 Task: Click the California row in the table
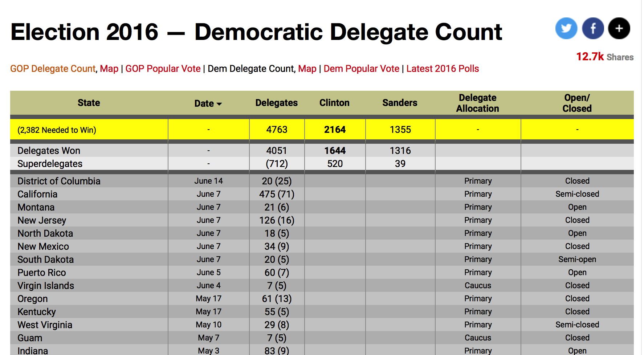point(37,194)
